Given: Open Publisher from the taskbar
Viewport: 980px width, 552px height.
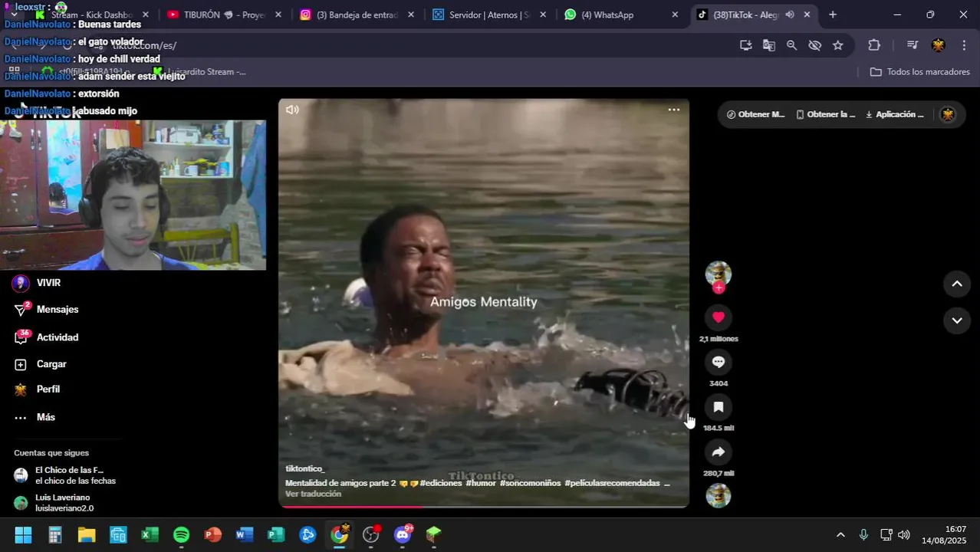Looking at the screenshot, I should [276, 534].
